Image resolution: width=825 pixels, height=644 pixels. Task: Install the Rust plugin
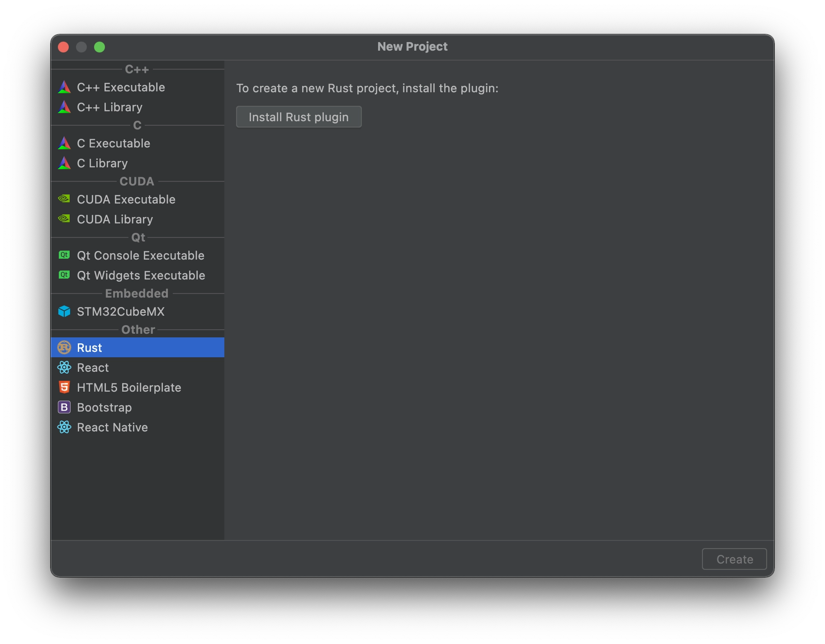pos(299,117)
